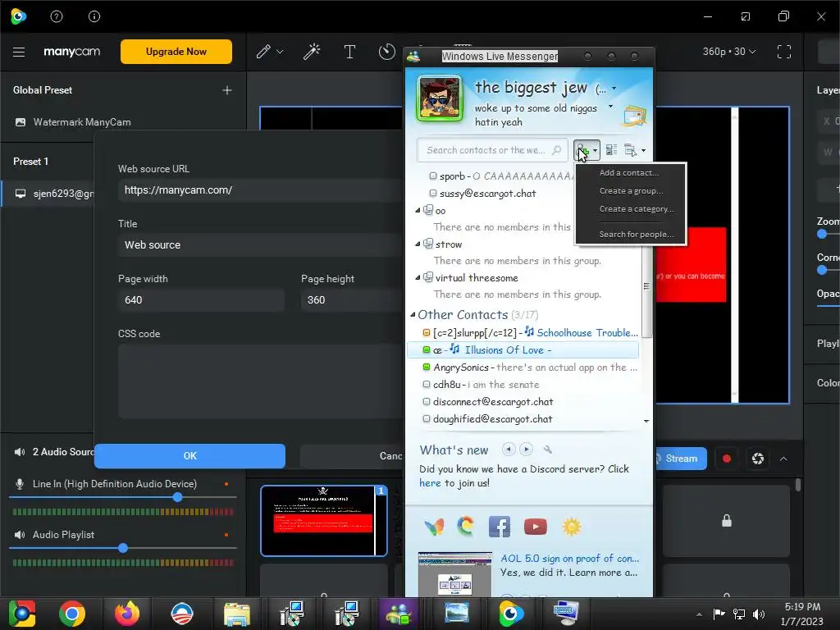
Task: Open What's new wrench settings
Action: pos(547,450)
